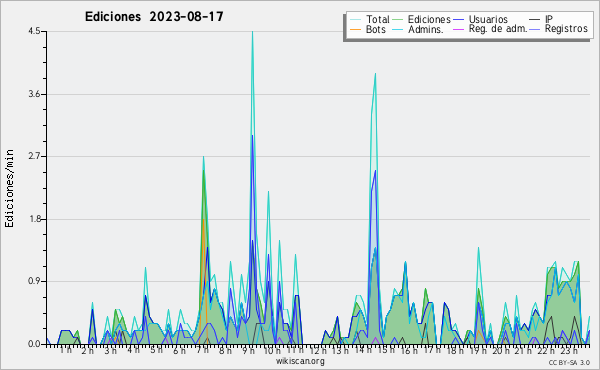This screenshot has height=370, width=600.
Task: Click the '19 h' x-axis label
Action: click(x=478, y=351)
